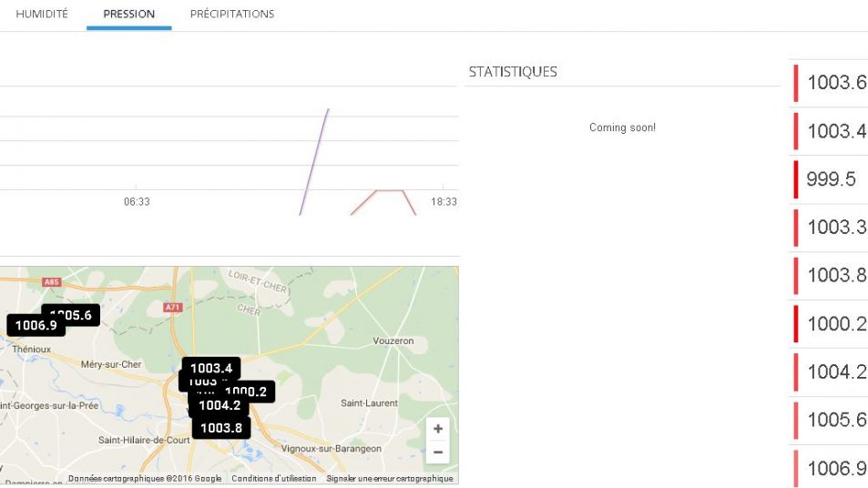Click the red color bar beside 1003.3

tap(796, 228)
